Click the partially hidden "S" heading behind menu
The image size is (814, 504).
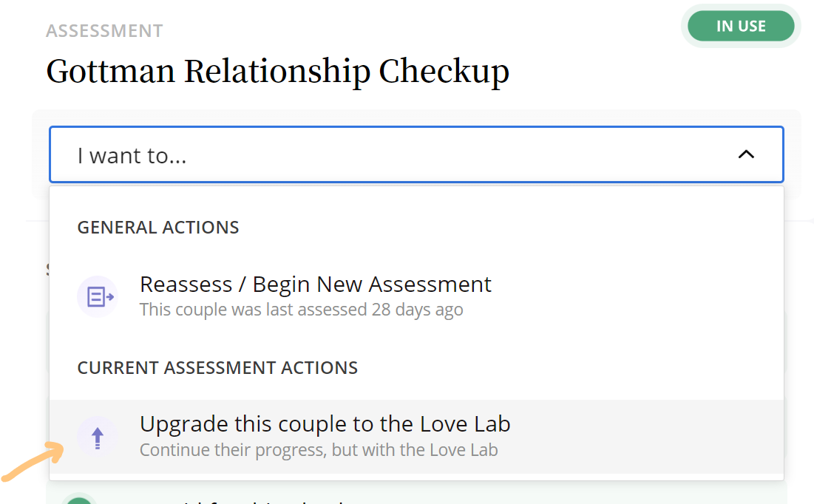coord(47,268)
